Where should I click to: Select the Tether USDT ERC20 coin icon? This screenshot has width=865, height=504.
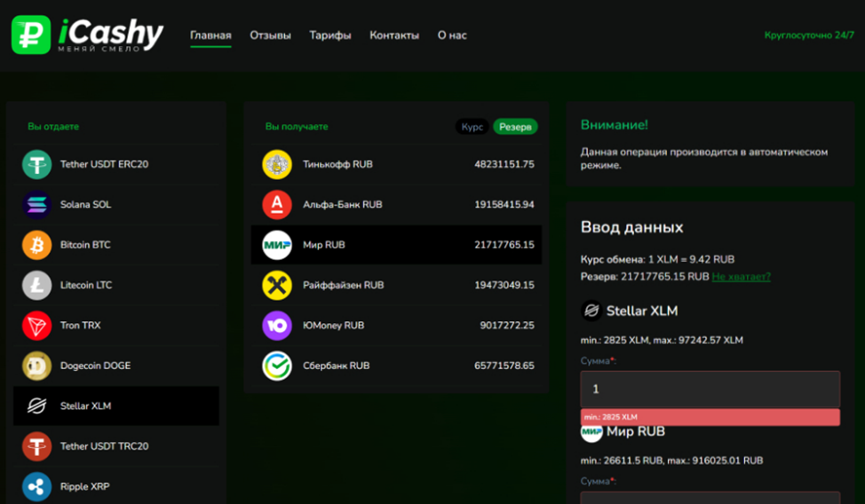pos(37,164)
